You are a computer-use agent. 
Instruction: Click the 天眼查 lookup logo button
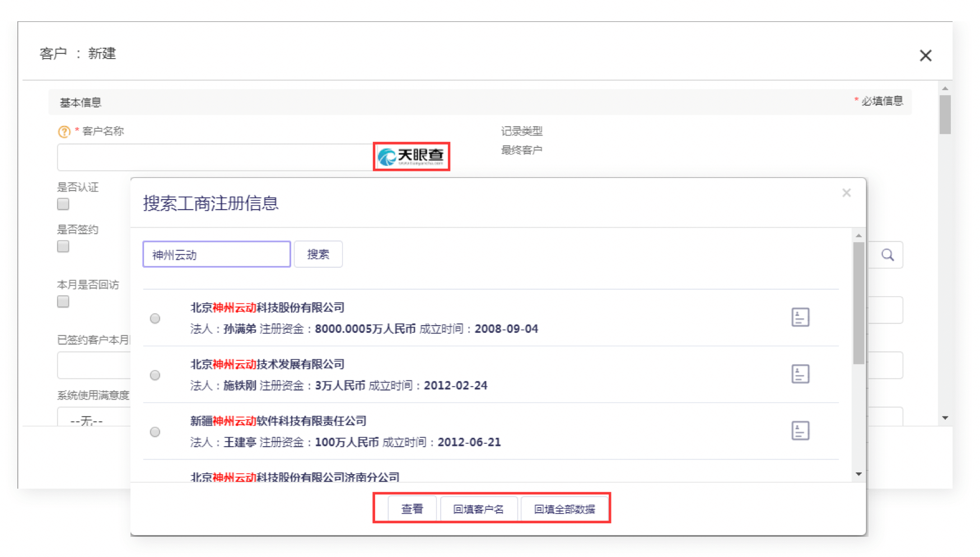pos(412,156)
